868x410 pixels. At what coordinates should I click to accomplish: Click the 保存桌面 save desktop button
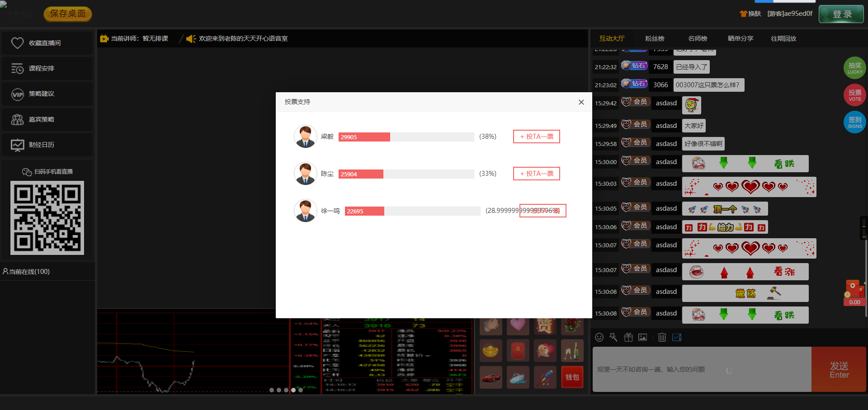point(68,14)
